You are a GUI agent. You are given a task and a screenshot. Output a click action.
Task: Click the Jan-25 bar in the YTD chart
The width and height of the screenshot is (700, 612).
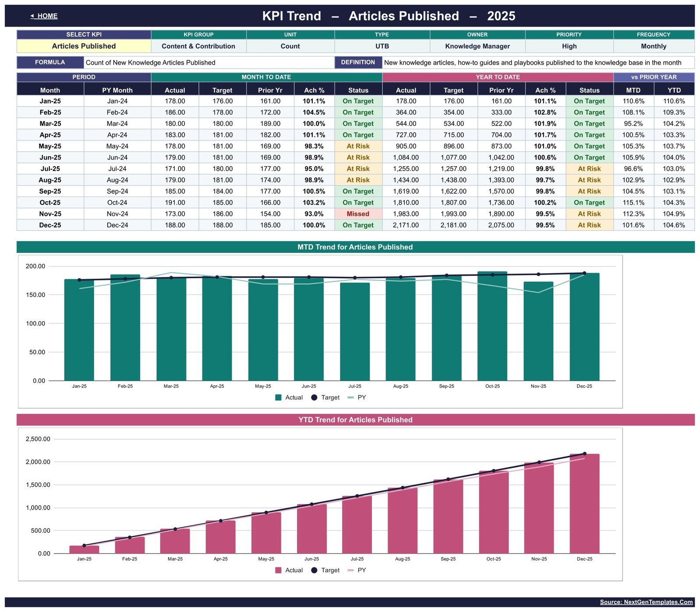click(84, 550)
